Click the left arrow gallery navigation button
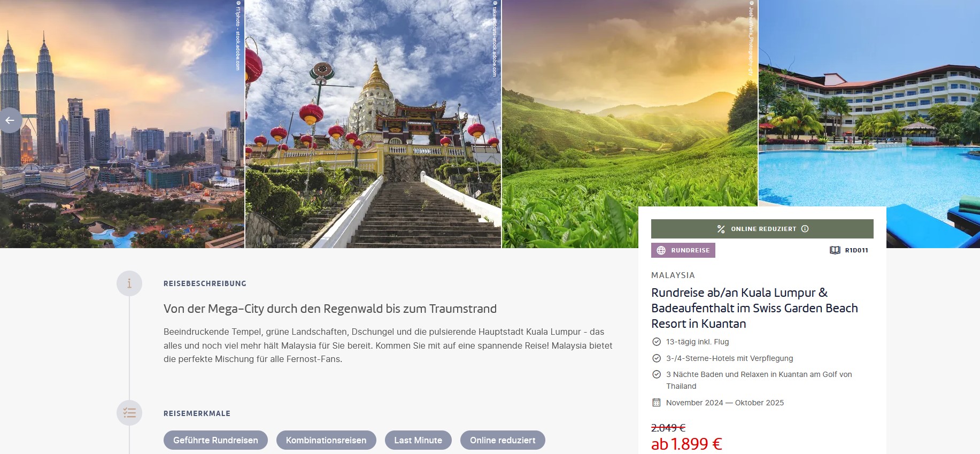This screenshot has width=980, height=454. (x=10, y=120)
